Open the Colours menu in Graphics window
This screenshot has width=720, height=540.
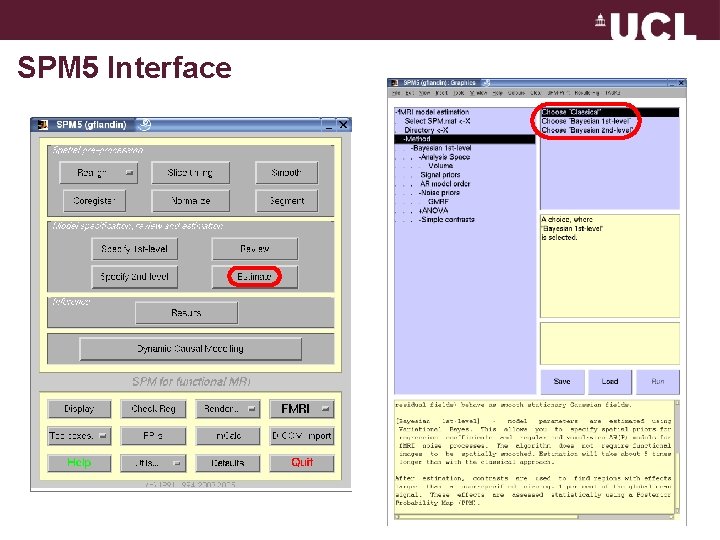pos(516,93)
